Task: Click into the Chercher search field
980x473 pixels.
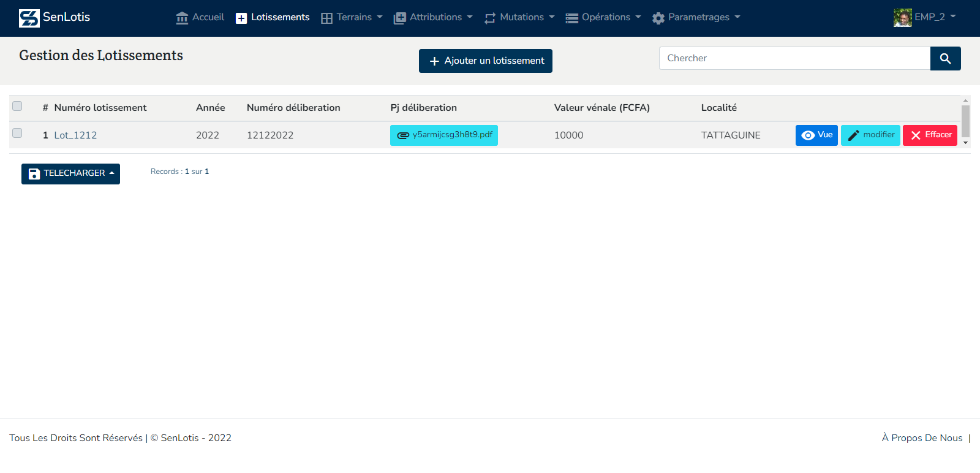Action: [794, 58]
